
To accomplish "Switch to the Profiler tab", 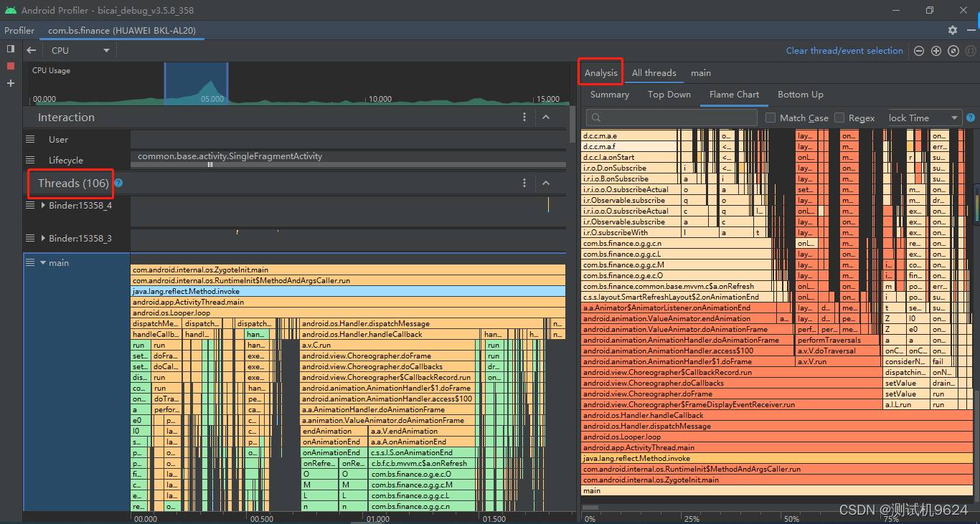I will click(x=19, y=30).
